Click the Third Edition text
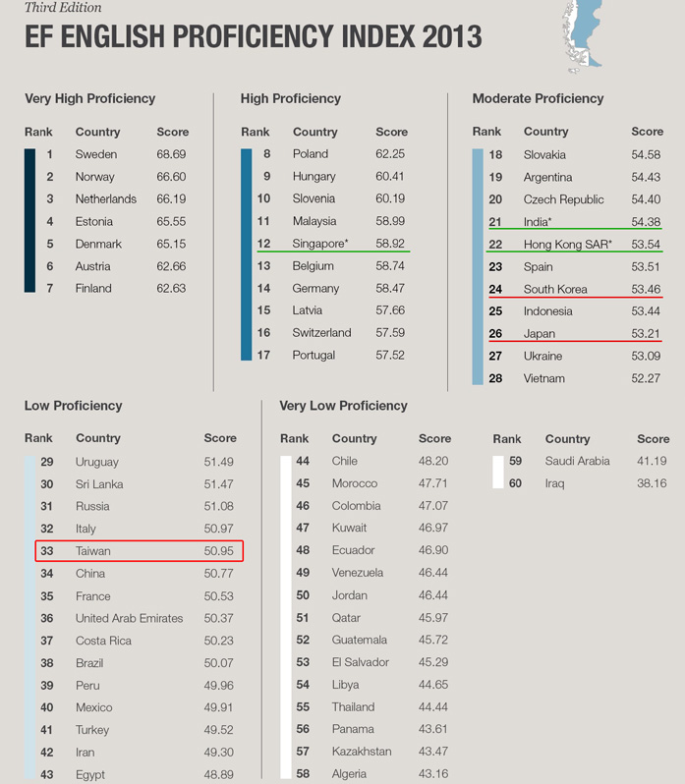 click(x=63, y=7)
